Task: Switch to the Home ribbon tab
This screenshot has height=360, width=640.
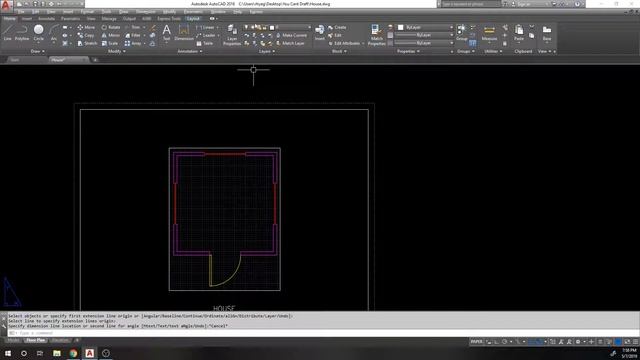Action: point(9,18)
